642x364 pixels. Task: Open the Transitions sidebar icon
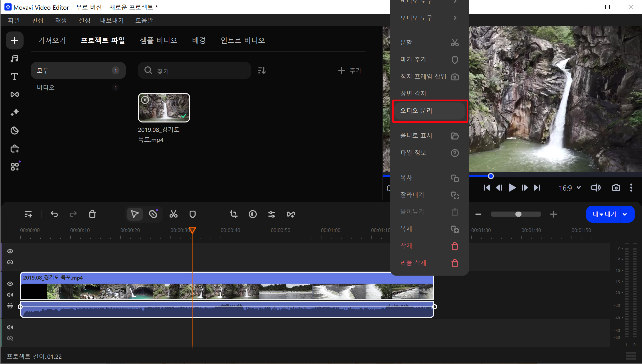pyautogui.click(x=14, y=94)
